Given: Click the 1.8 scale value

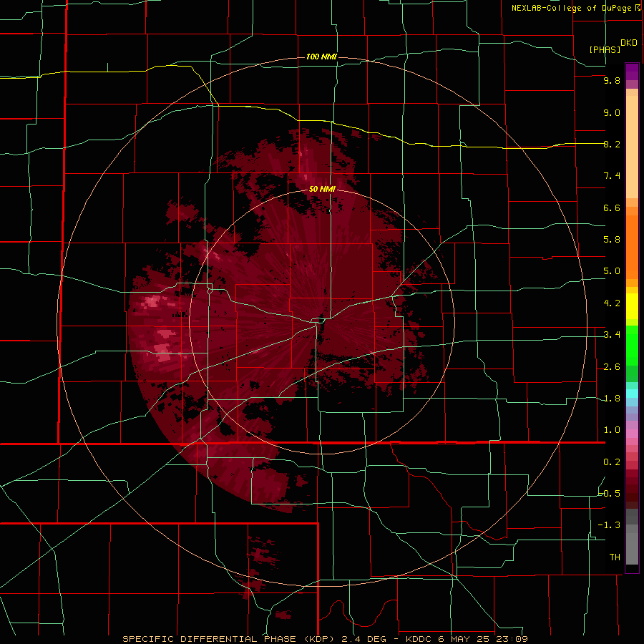Looking at the screenshot, I should [x=612, y=399].
